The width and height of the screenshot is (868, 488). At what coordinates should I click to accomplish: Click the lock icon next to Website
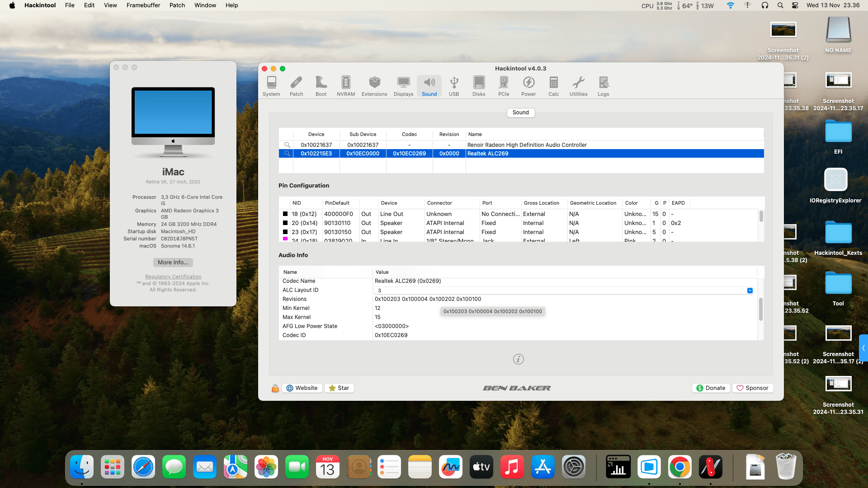(x=275, y=388)
